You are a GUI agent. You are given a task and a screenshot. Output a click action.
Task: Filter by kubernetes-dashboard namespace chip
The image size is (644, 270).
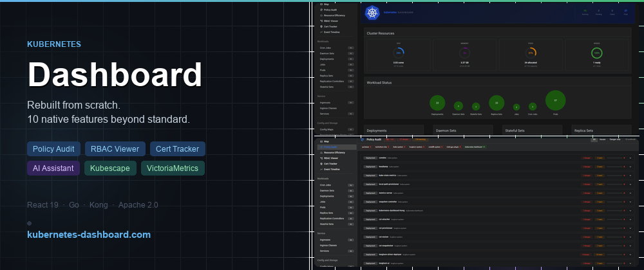475,147
